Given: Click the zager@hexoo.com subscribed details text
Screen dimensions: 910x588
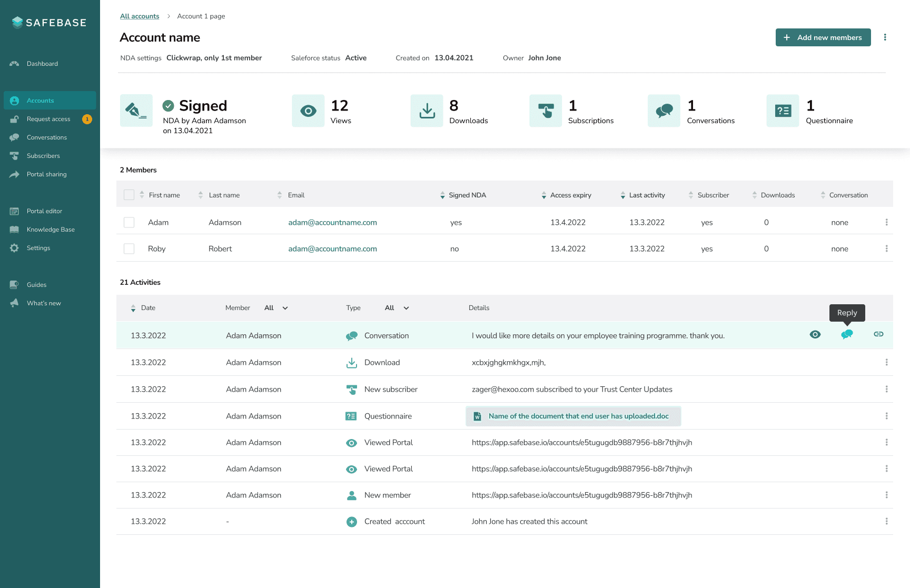Looking at the screenshot, I should 572,390.
